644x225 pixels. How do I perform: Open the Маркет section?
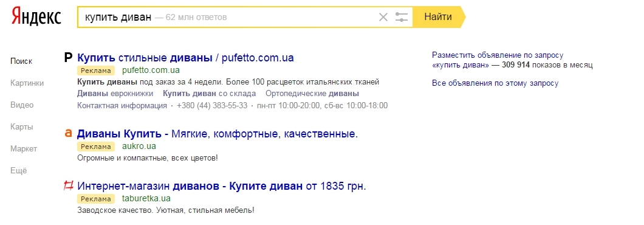click(24, 148)
